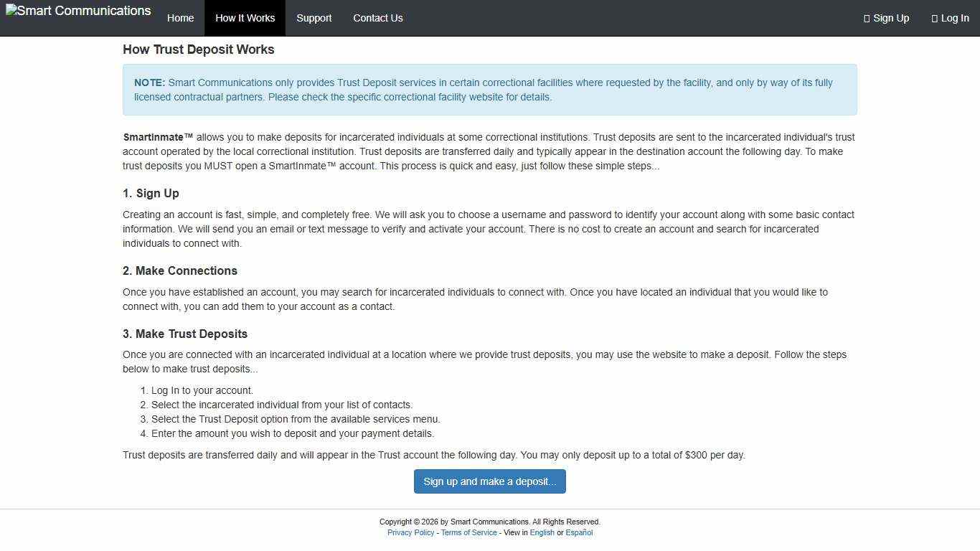Open the Privacy Policy link

[x=410, y=533]
